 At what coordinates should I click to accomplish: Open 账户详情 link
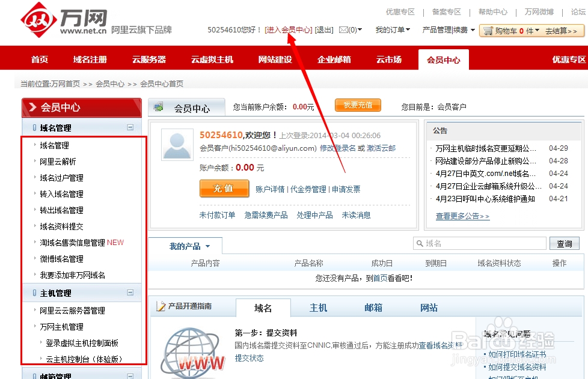(270, 189)
